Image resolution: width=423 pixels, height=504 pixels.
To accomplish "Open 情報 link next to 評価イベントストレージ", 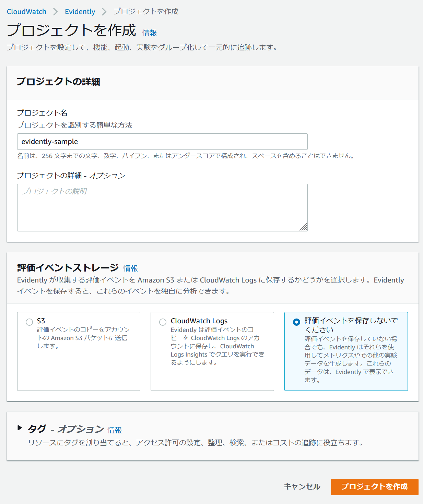I will [131, 268].
